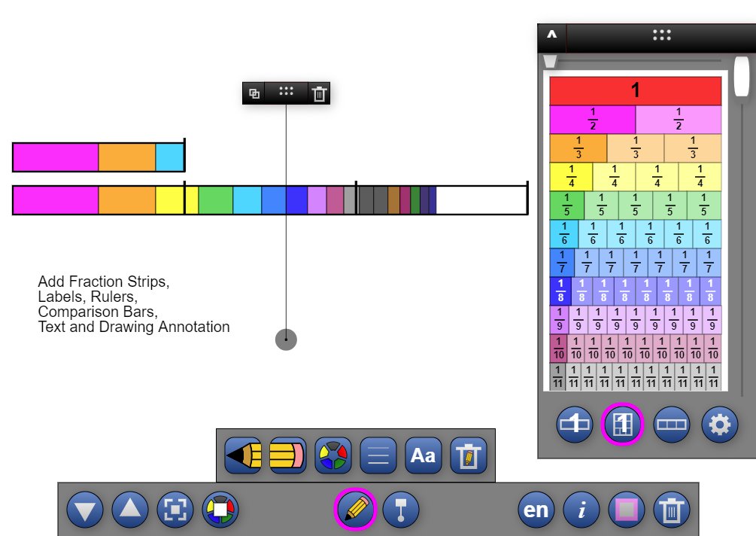Select the bright cyan 1/6 strip
Viewport: 756px width, 536px height.
pos(564,233)
